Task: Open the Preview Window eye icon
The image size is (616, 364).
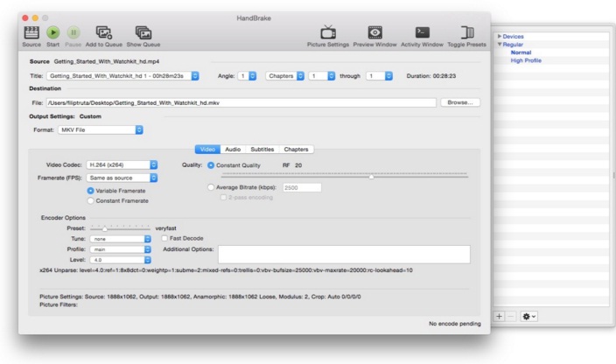Action: tap(374, 32)
